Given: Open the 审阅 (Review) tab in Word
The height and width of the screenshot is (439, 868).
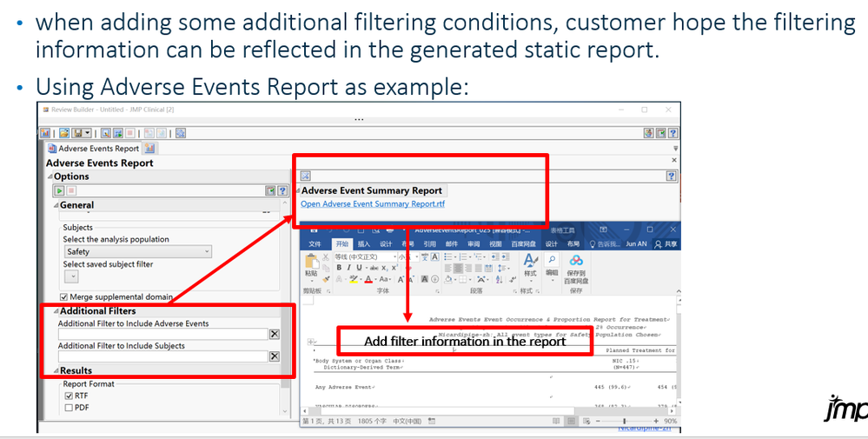Looking at the screenshot, I should click(474, 244).
